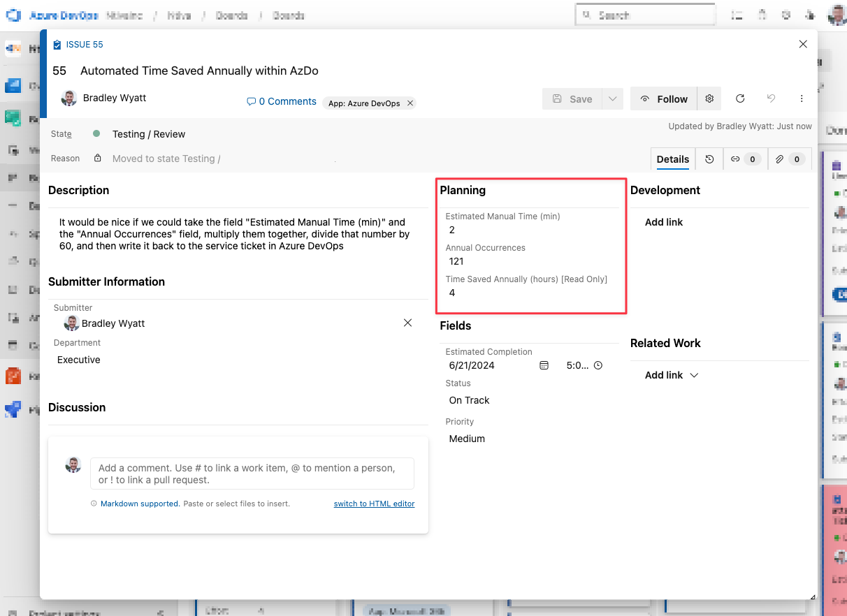The height and width of the screenshot is (616, 847).
Task: Open the Priority field showing Medium
Action: click(x=467, y=439)
